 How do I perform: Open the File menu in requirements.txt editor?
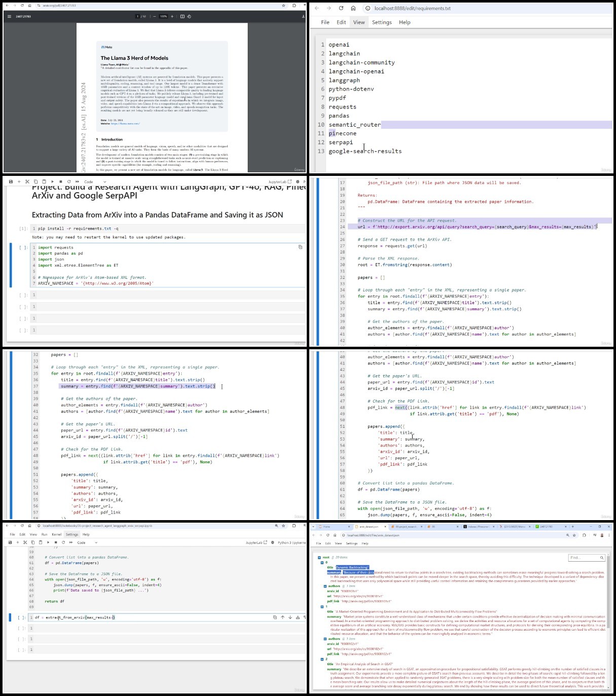tap(325, 22)
